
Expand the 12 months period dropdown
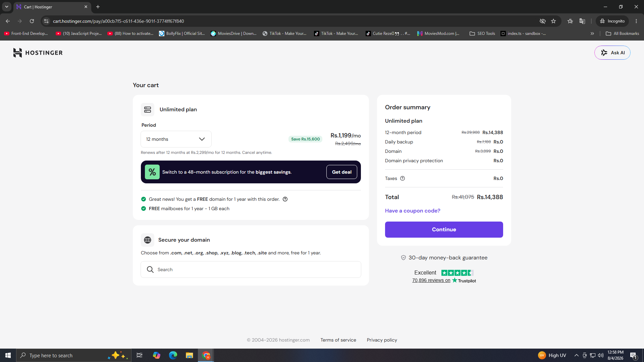click(x=176, y=139)
